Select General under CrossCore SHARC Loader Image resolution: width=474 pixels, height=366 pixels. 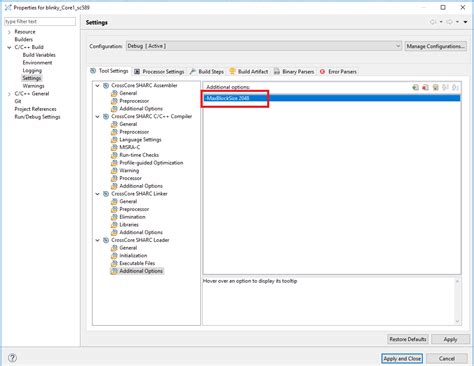pos(128,248)
